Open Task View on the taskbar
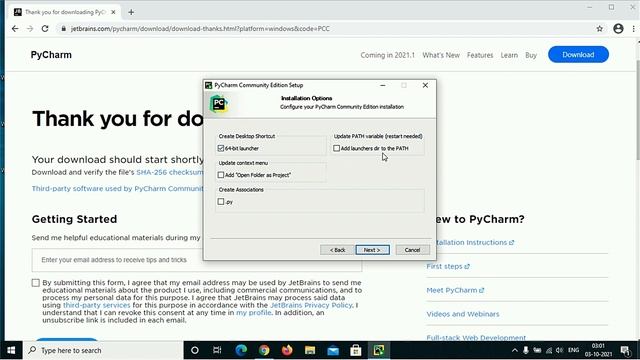Viewport: 640px width, 360px height. 217,350
